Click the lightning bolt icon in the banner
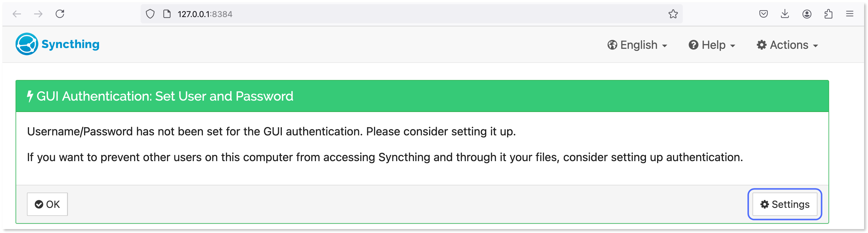 [30, 96]
